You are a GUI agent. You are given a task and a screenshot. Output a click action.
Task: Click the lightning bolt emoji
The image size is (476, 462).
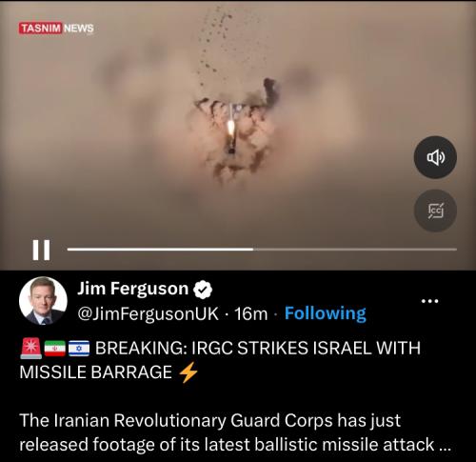188,372
